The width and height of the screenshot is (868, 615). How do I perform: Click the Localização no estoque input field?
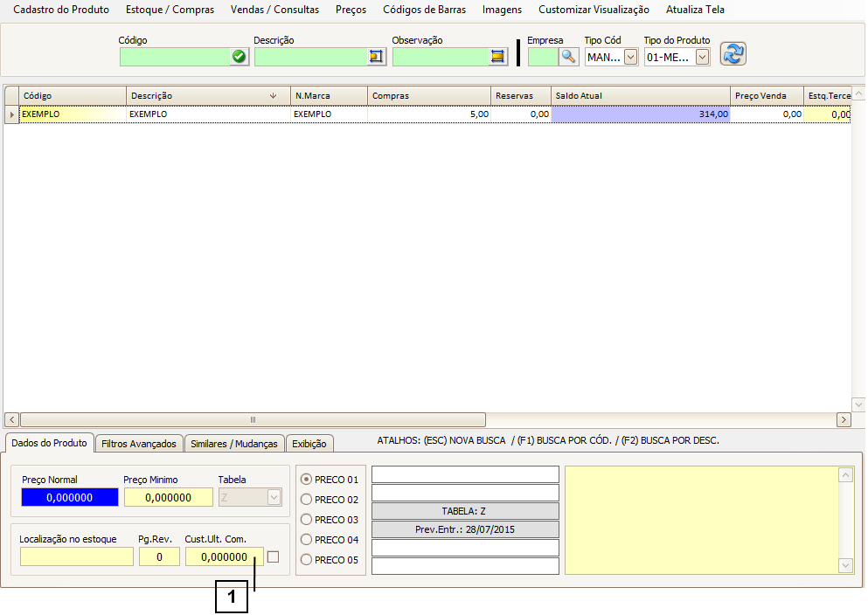[x=76, y=556]
